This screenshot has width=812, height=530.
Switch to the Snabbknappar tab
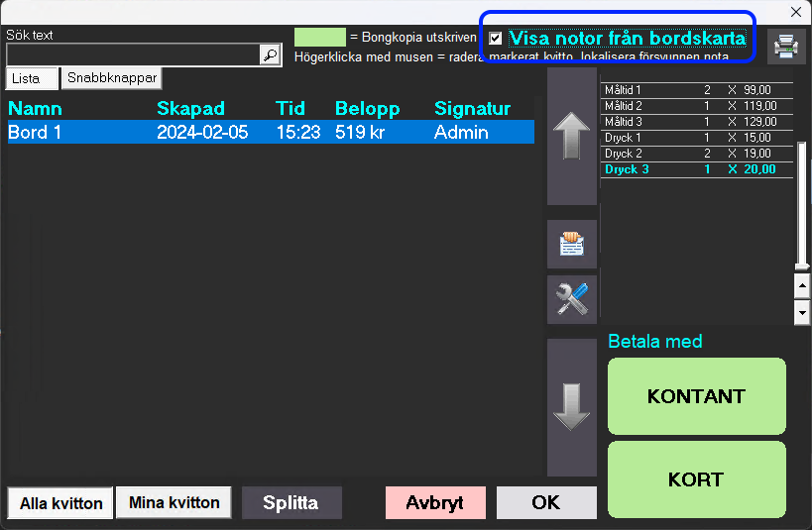(110, 77)
